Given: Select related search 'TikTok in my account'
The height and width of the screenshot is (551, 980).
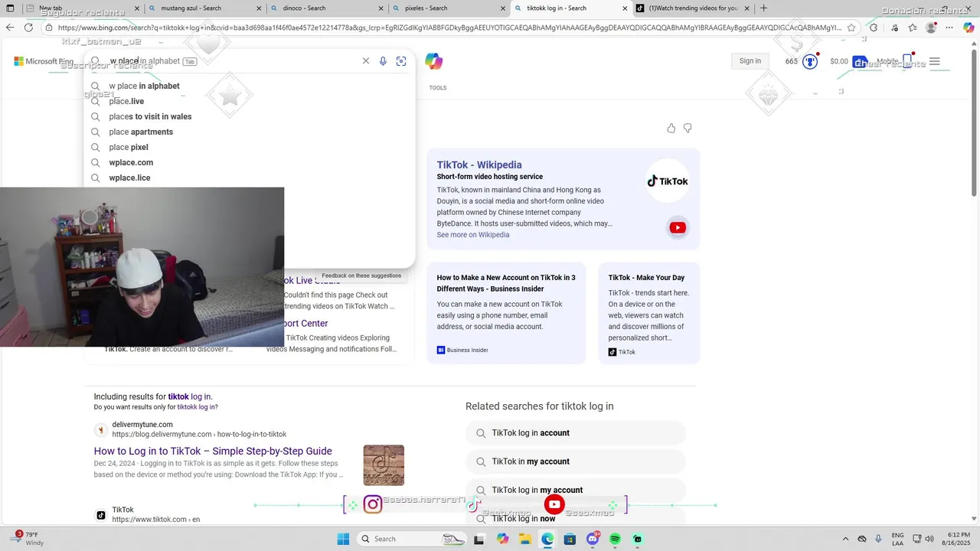Looking at the screenshot, I should click(x=576, y=461).
